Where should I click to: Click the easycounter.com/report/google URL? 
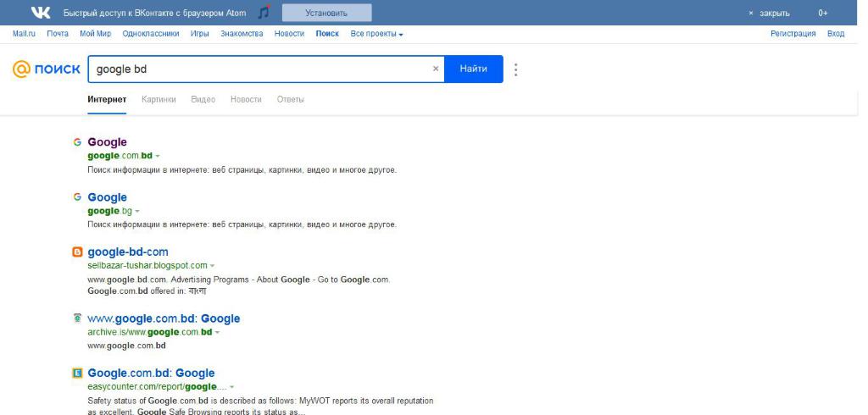(157, 387)
